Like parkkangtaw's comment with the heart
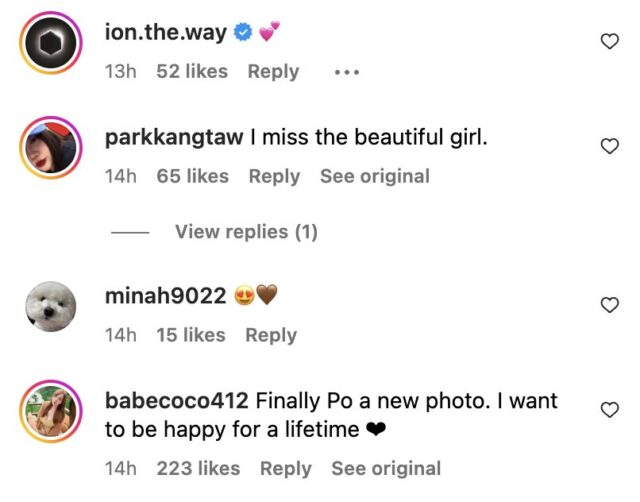The width and height of the screenshot is (640, 502). click(608, 146)
